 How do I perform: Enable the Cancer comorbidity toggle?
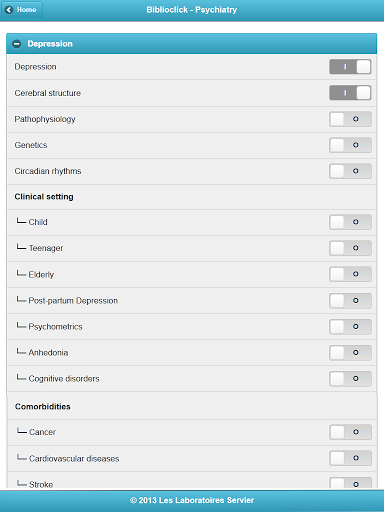tap(350, 432)
